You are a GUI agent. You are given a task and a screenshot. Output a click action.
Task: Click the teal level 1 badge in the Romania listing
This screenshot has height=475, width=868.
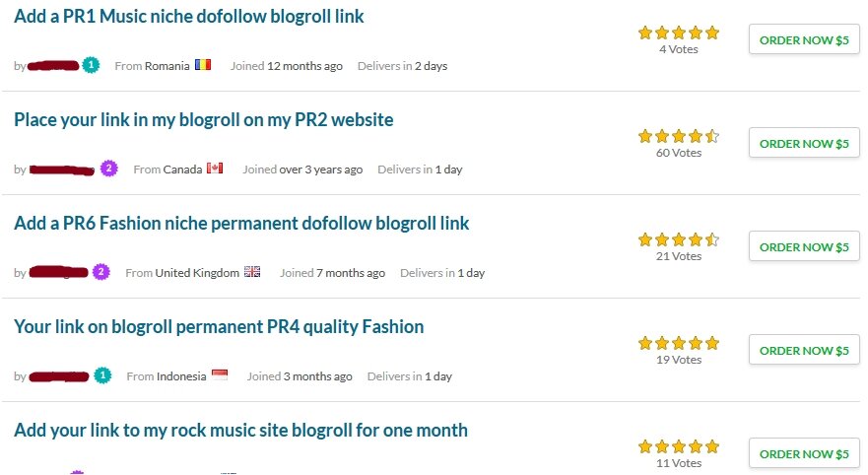[92, 65]
